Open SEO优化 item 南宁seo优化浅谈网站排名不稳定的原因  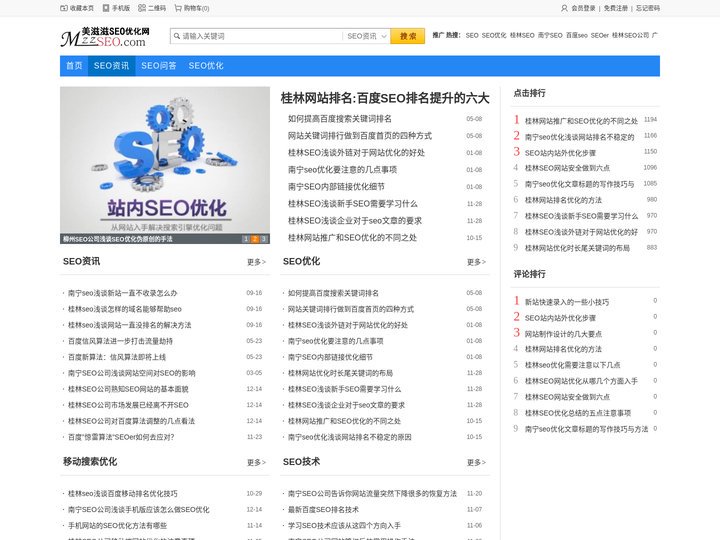click(x=350, y=437)
